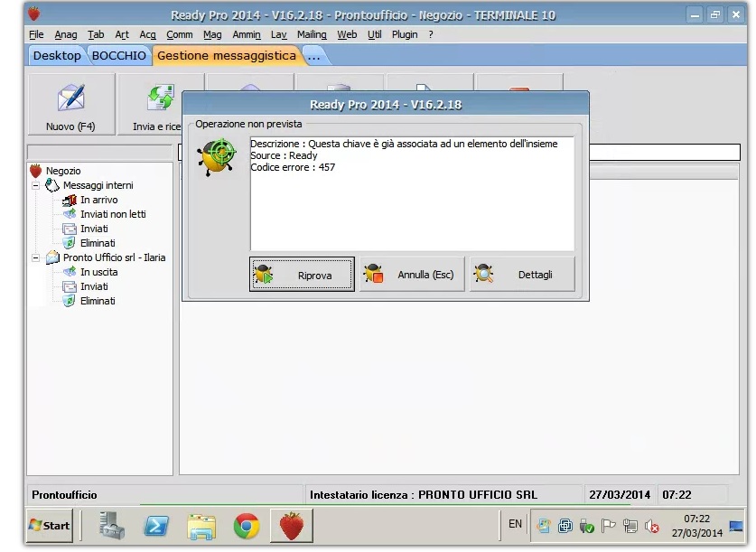Open Eliminati under Messaggi interni
The image size is (756, 552).
pos(98,243)
